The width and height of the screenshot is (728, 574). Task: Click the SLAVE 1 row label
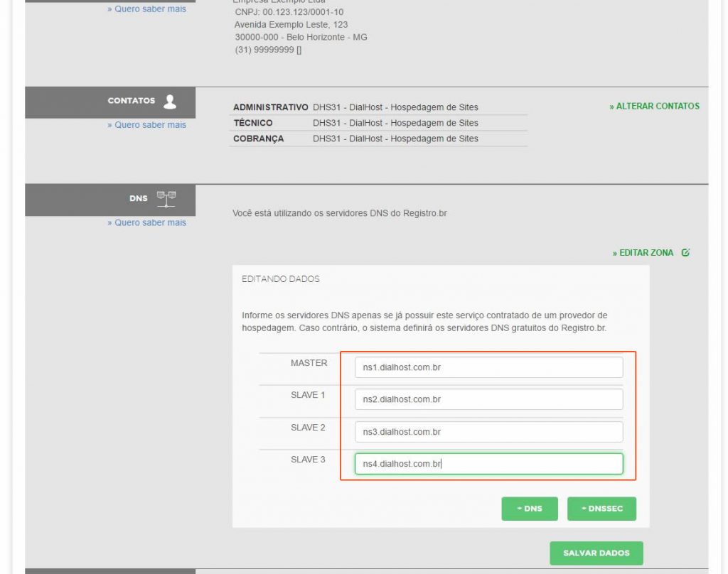pos(308,395)
